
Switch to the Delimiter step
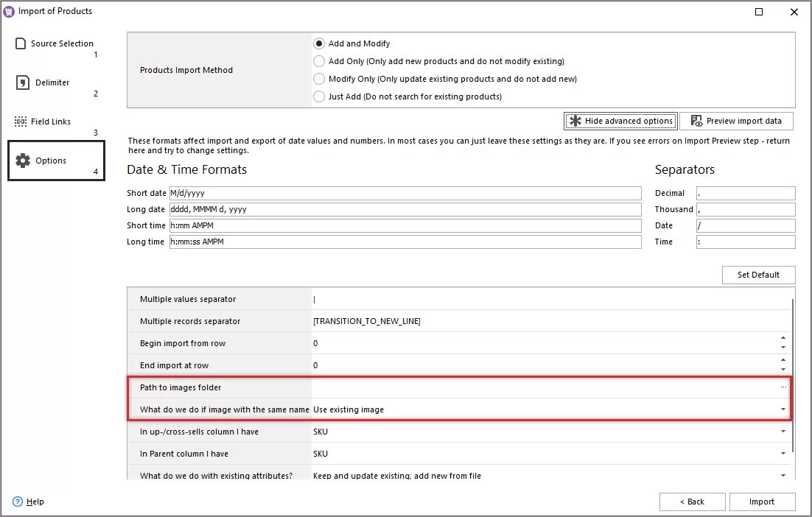pos(52,82)
